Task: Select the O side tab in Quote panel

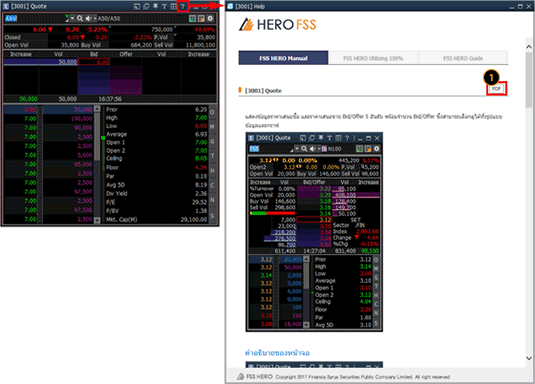Action: [212, 112]
